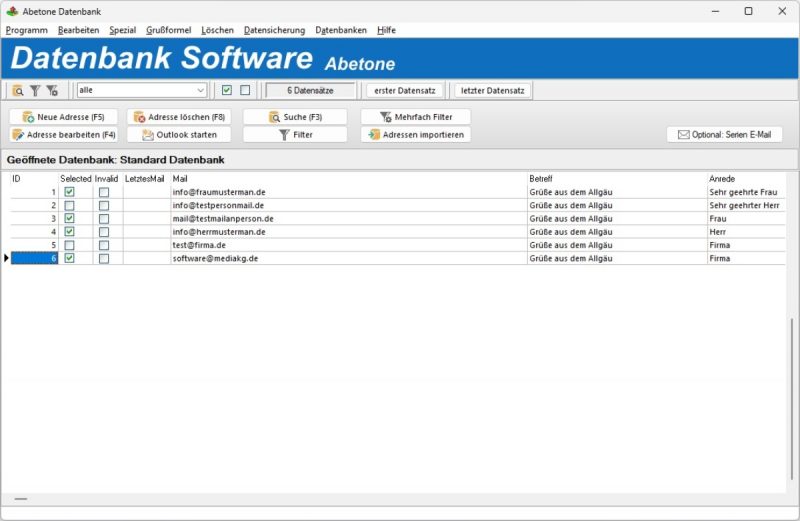800x521 pixels.
Task: Check Selected for info@testpersonmail.de
Action: tap(69, 205)
